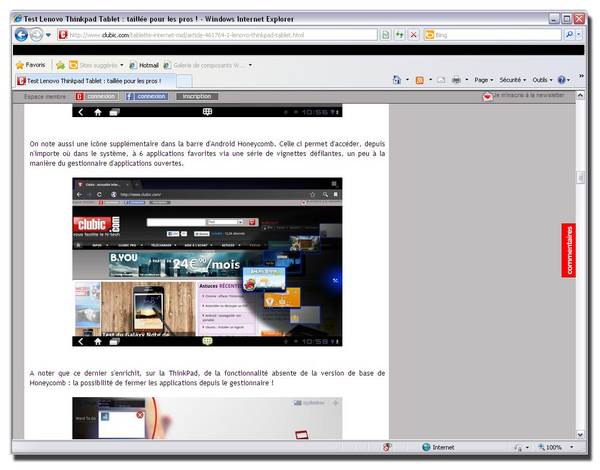Click the popup blocker status bar icon
600x470 pixels.
[387, 447]
